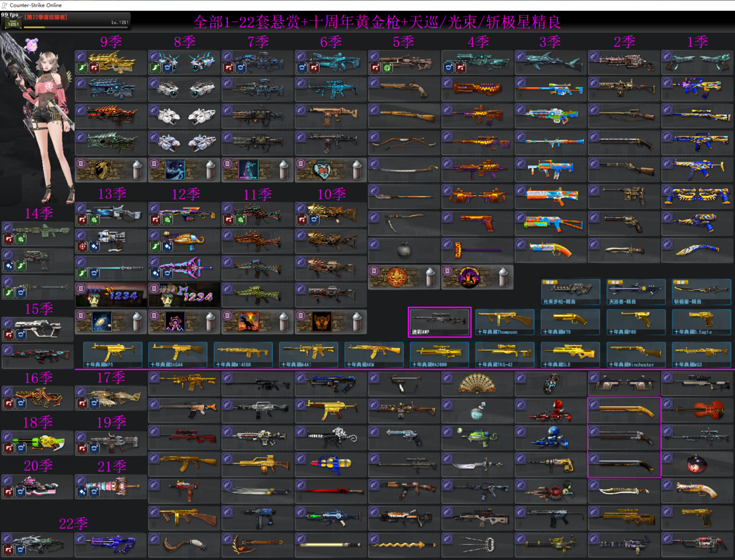Click the 活动 tag on 光束步枪-精良
This screenshot has height=560, width=735.
[x=549, y=282]
